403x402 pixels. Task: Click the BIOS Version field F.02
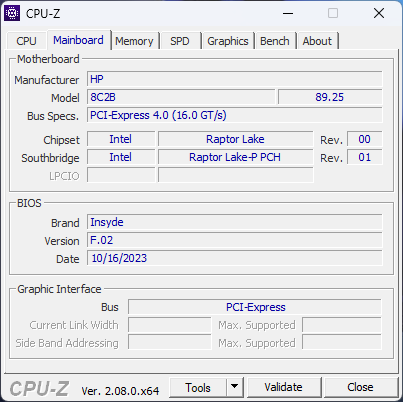[x=235, y=240]
